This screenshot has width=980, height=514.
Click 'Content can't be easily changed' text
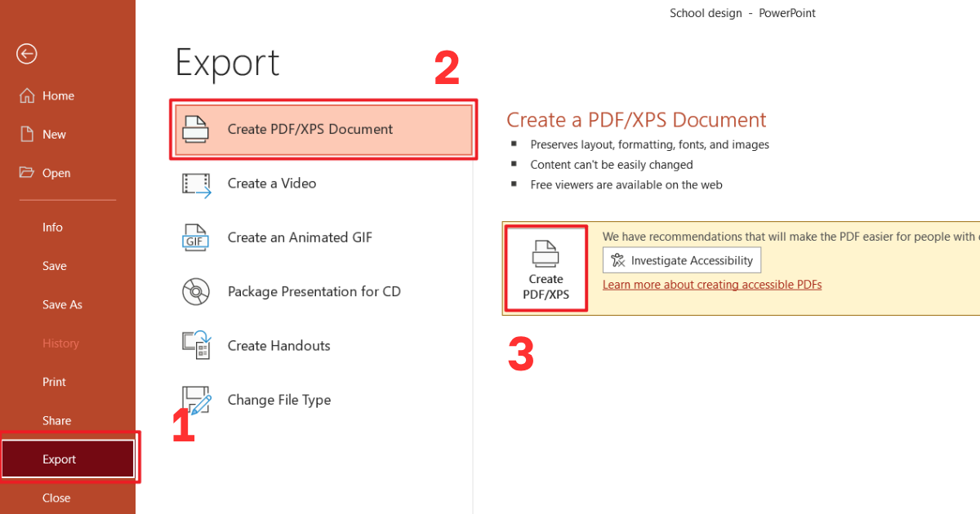click(612, 165)
